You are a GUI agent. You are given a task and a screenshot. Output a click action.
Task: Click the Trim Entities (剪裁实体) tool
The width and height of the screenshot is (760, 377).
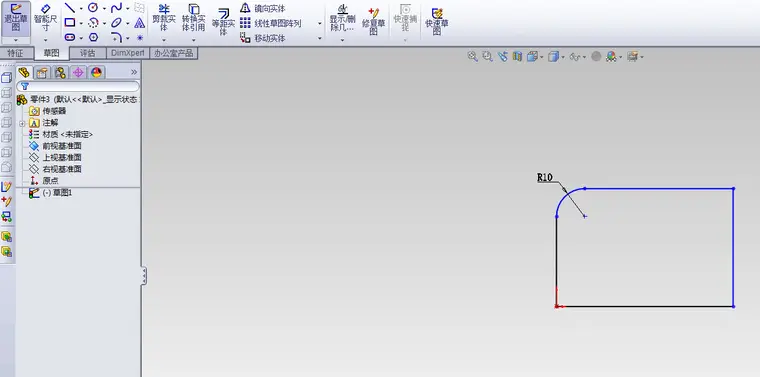coord(164,18)
